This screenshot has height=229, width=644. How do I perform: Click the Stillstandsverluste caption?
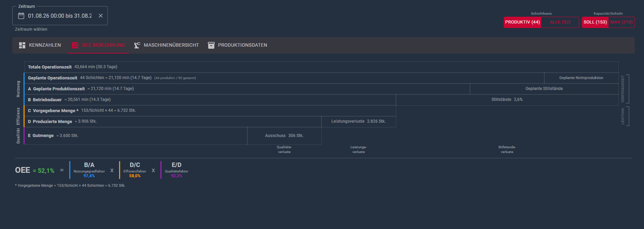click(507, 150)
